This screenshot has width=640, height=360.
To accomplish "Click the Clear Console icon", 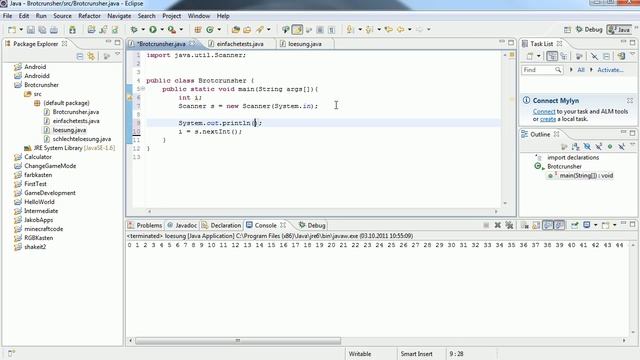I will click(x=524, y=225).
